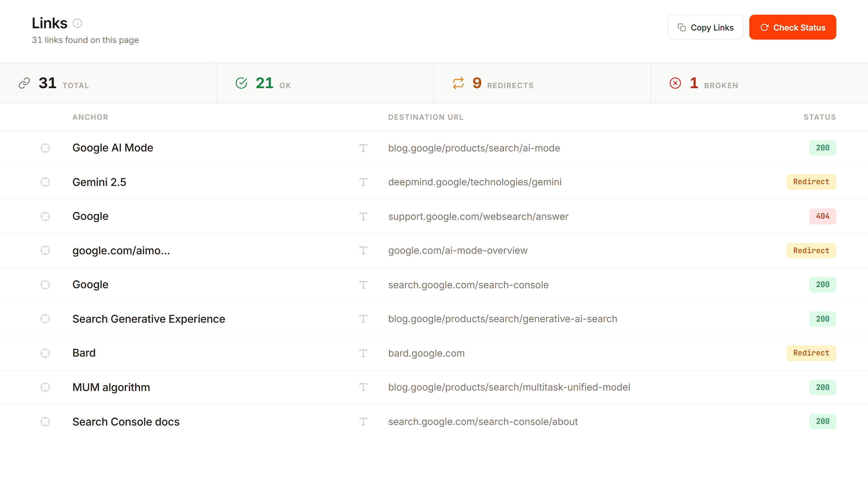Click Search Console docs anchor text
This screenshot has height=486, width=868.
coord(126,422)
